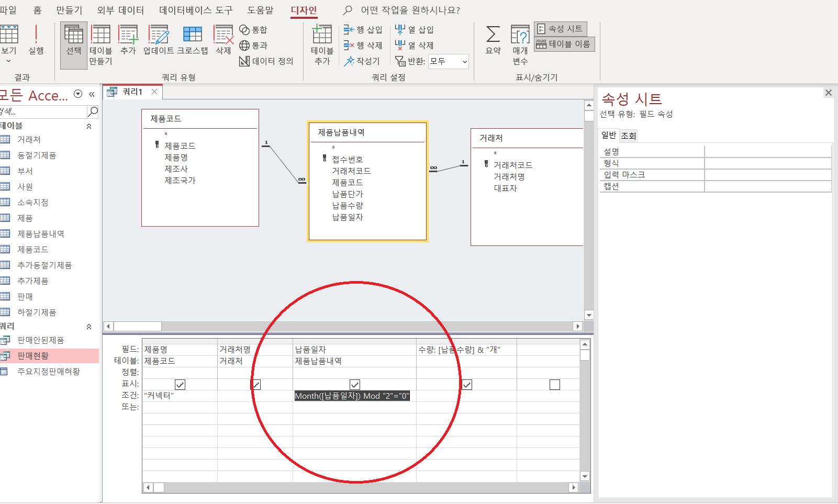Open the 만들기 ribbon tab

(69, 10)
